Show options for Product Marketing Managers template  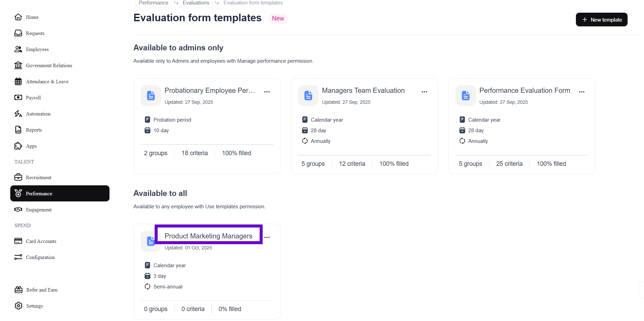(x=267, y=237)
